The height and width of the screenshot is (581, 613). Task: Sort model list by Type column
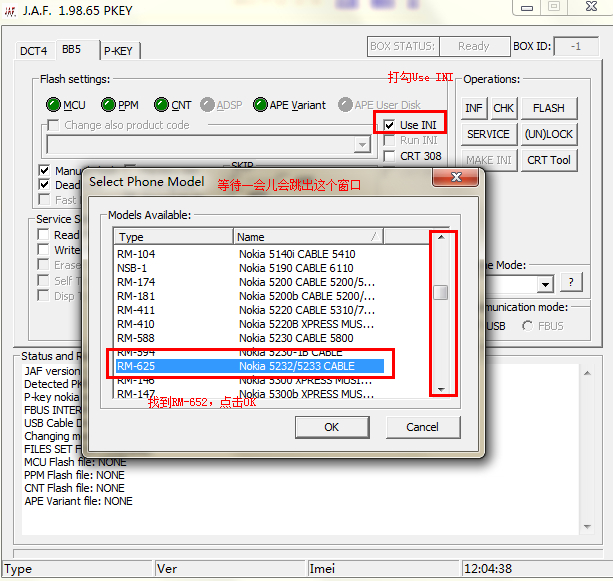[x=174, y=237]
